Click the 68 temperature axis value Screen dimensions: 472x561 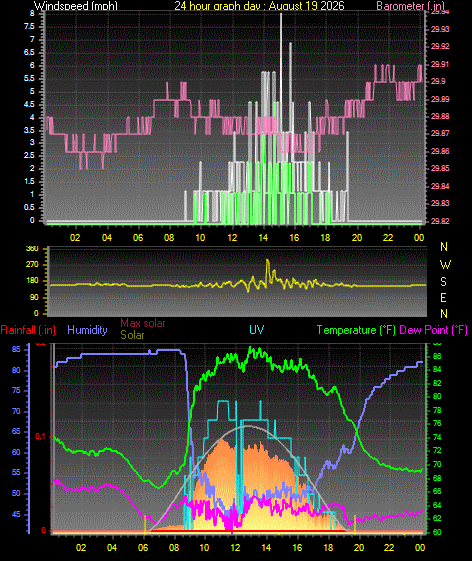(x=437, y=478)
